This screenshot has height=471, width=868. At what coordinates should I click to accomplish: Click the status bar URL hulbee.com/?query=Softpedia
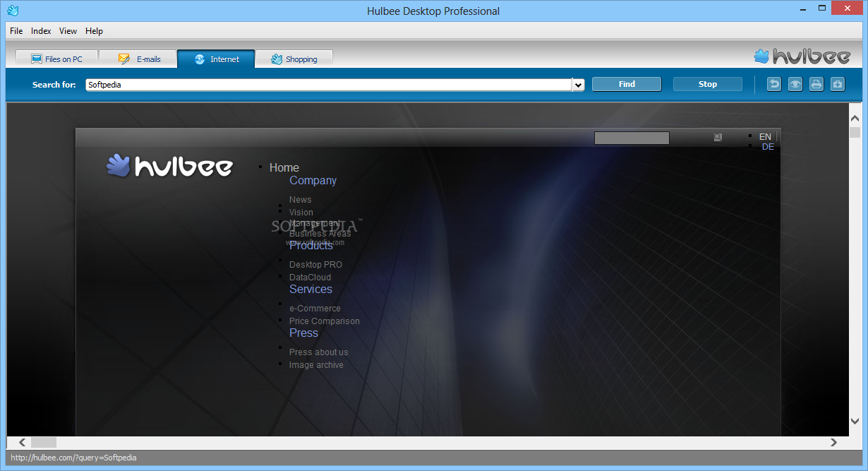click(x=73, y=458)
